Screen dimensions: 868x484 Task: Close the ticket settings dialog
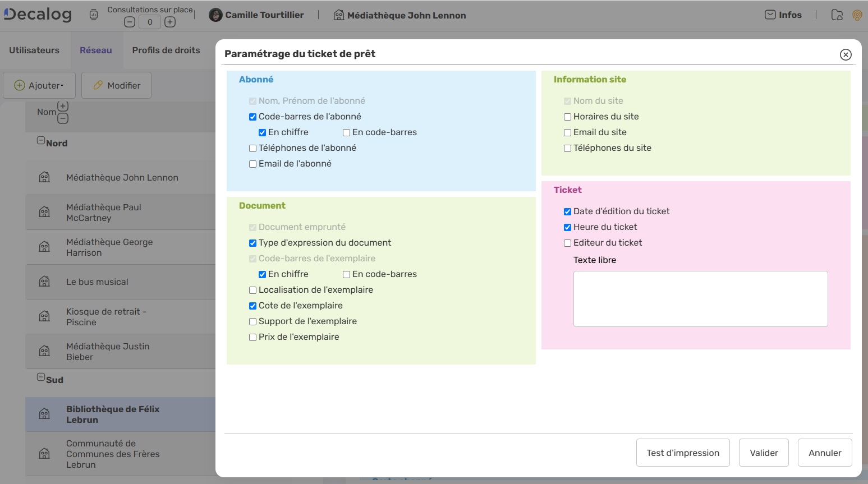pos(846,54)
